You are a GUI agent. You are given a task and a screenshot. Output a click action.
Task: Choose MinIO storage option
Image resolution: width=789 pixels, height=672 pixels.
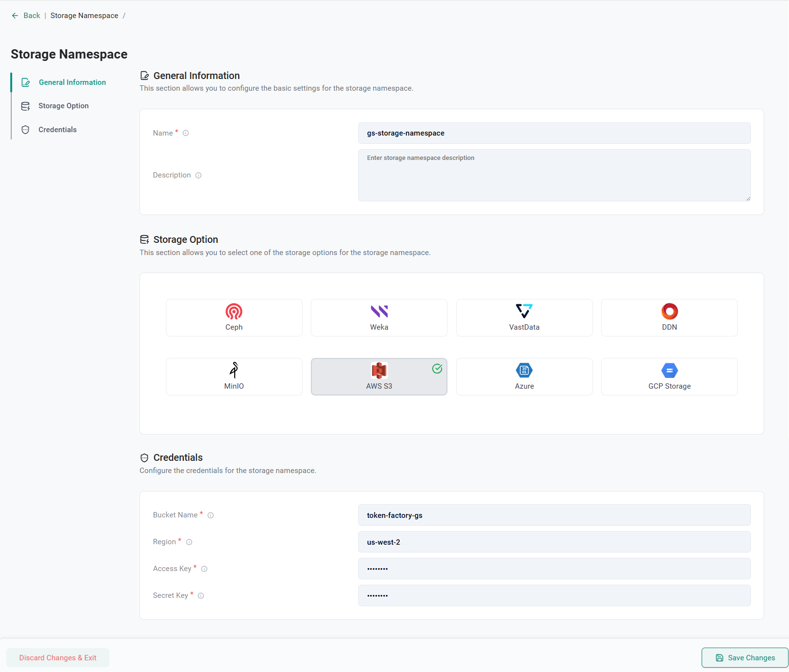234,376
